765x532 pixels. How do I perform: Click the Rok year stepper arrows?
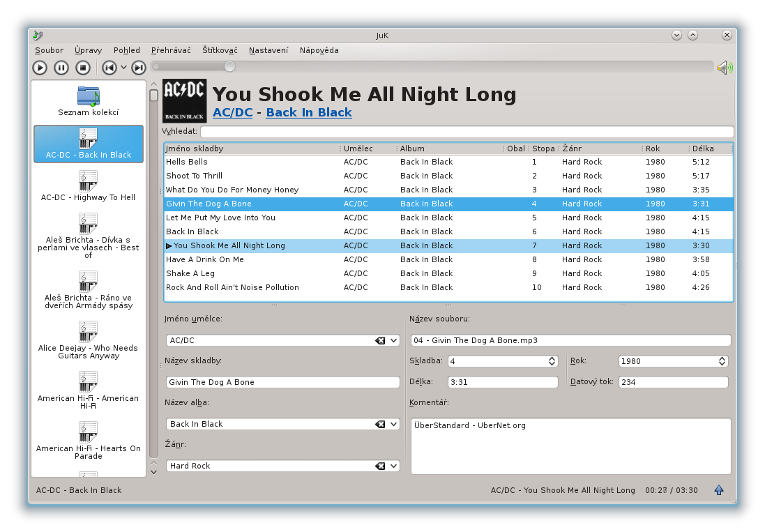point(722,361)
